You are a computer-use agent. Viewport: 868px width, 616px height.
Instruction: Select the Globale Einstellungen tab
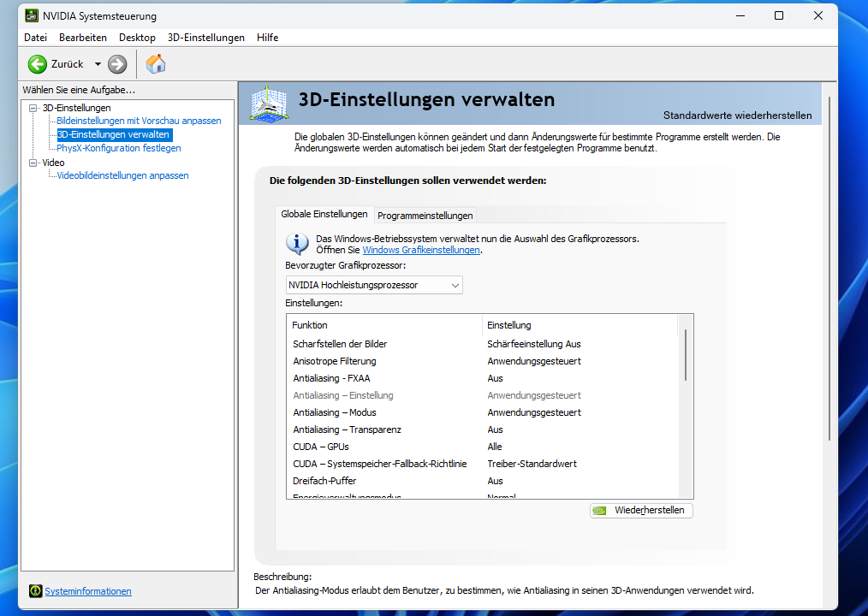point(324,214)
